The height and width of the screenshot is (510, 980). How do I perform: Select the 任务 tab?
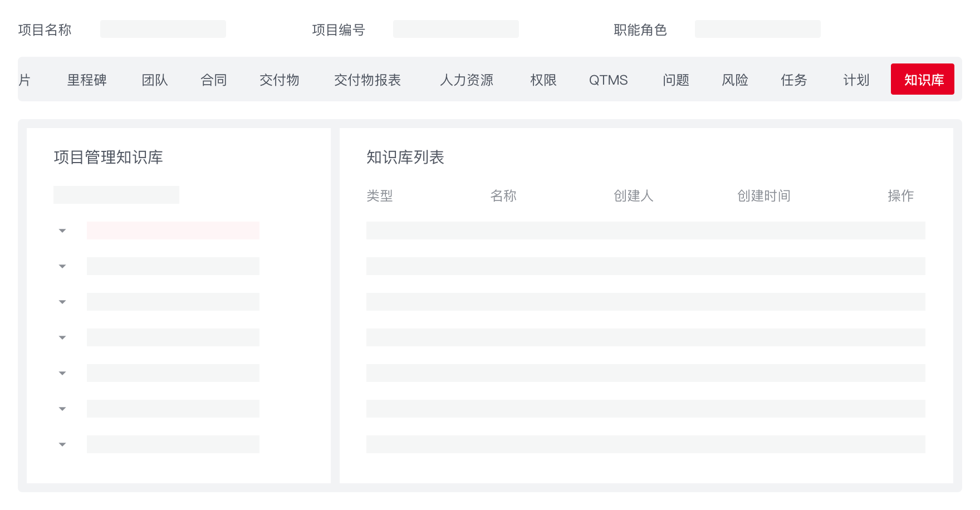click(794, 80)
